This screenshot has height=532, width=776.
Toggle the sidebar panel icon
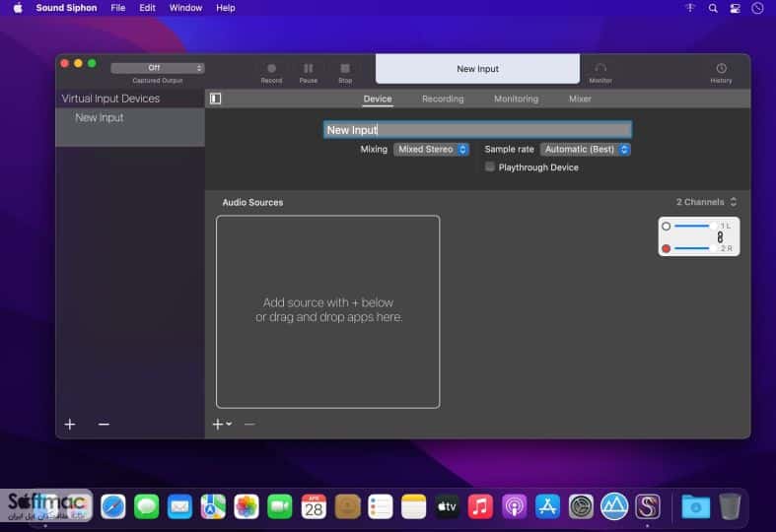[215, 99]
